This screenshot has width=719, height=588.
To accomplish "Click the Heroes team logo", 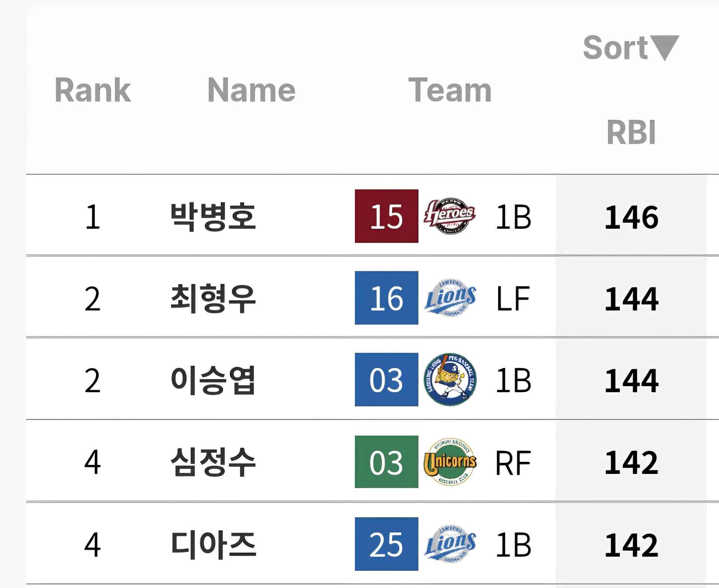I will tap(450, 216).
